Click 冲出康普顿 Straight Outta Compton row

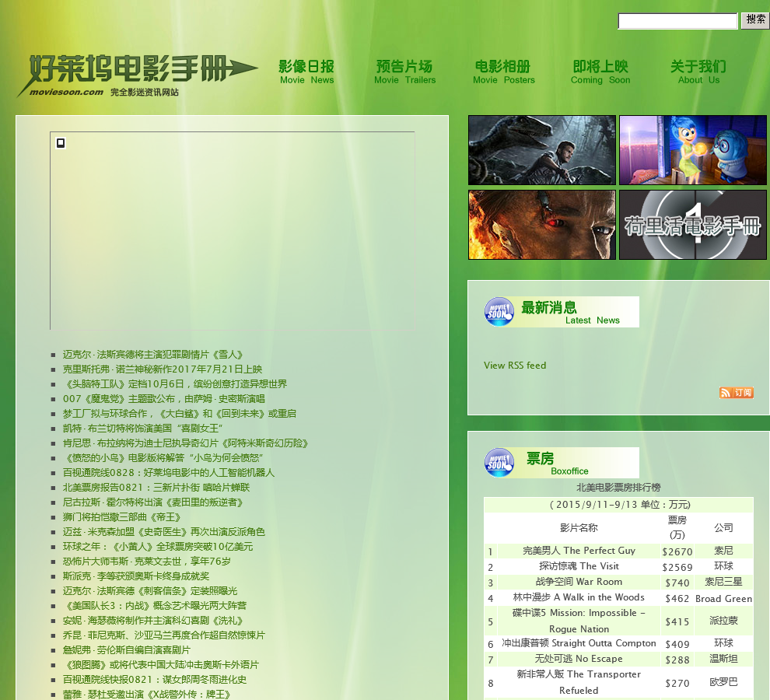[x=619, y=643]
